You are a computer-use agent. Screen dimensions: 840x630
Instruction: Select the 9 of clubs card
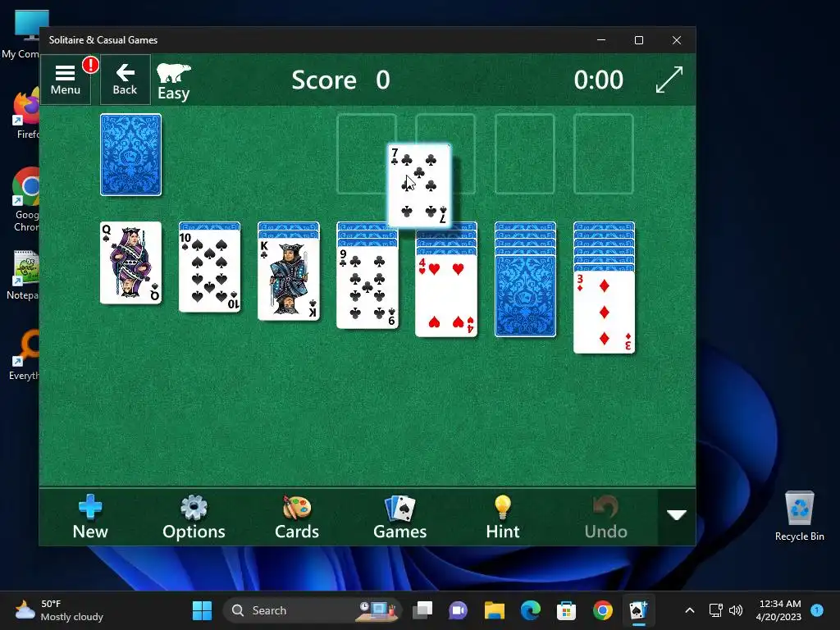coord(367,288)
